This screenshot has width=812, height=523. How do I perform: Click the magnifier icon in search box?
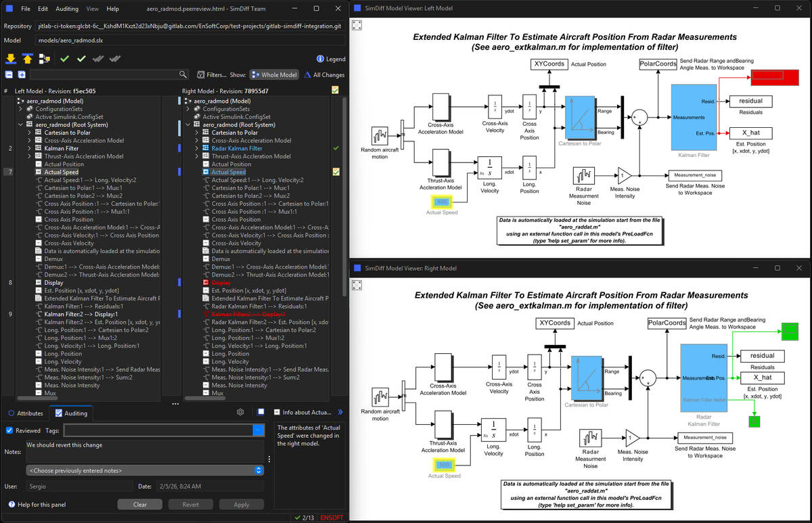(x=183, y=75)
